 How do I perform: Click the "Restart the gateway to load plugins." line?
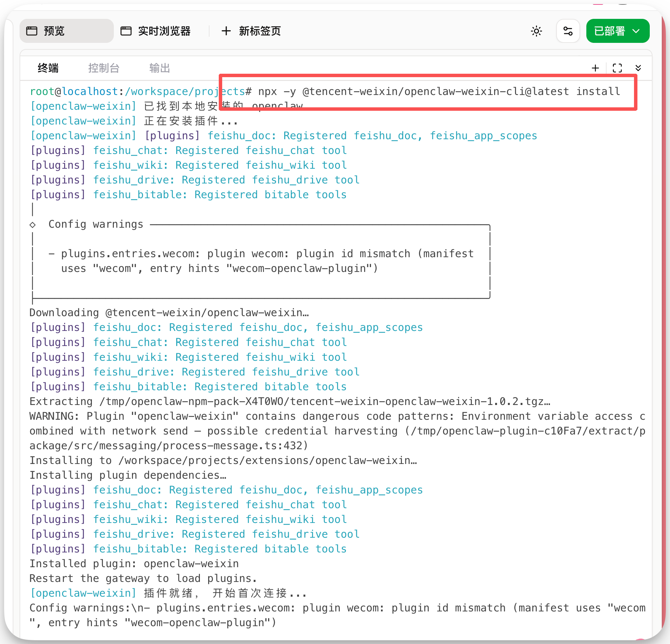pyautogui.click(x=143, y=579)
